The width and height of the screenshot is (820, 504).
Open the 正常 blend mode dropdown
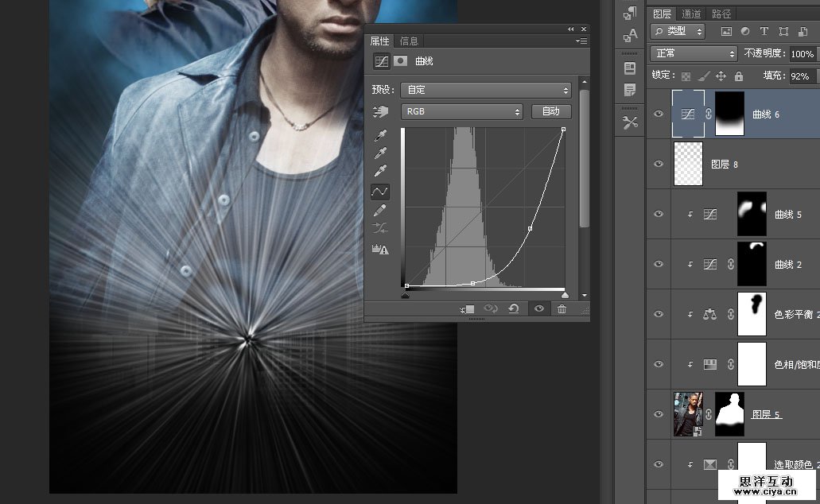694,53
